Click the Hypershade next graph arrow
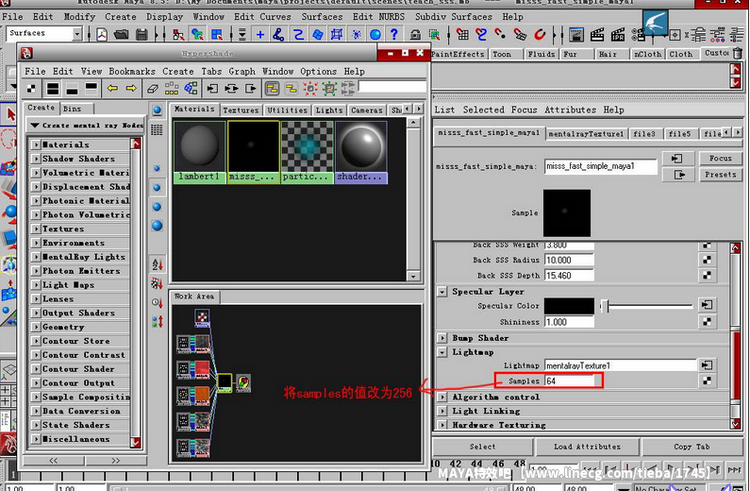 [x=131, y=88]
